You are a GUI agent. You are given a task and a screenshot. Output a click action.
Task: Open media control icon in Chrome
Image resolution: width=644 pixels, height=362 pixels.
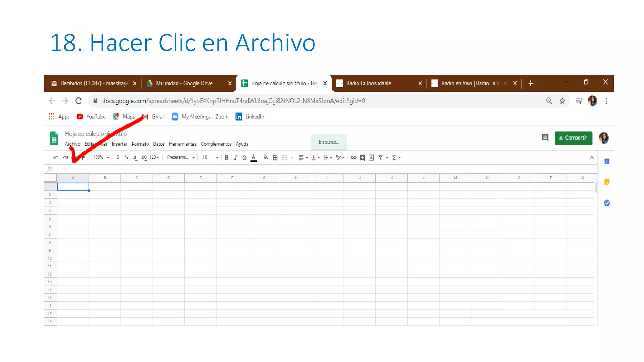579,101
